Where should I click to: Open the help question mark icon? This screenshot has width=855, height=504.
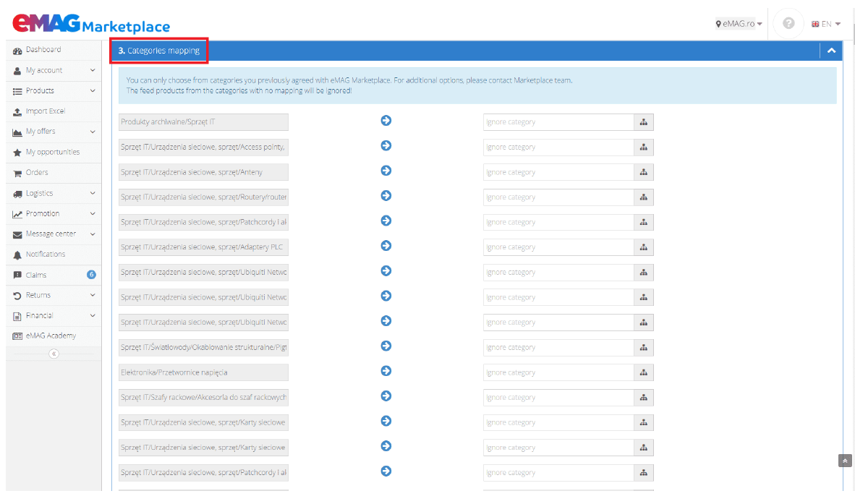788,23
